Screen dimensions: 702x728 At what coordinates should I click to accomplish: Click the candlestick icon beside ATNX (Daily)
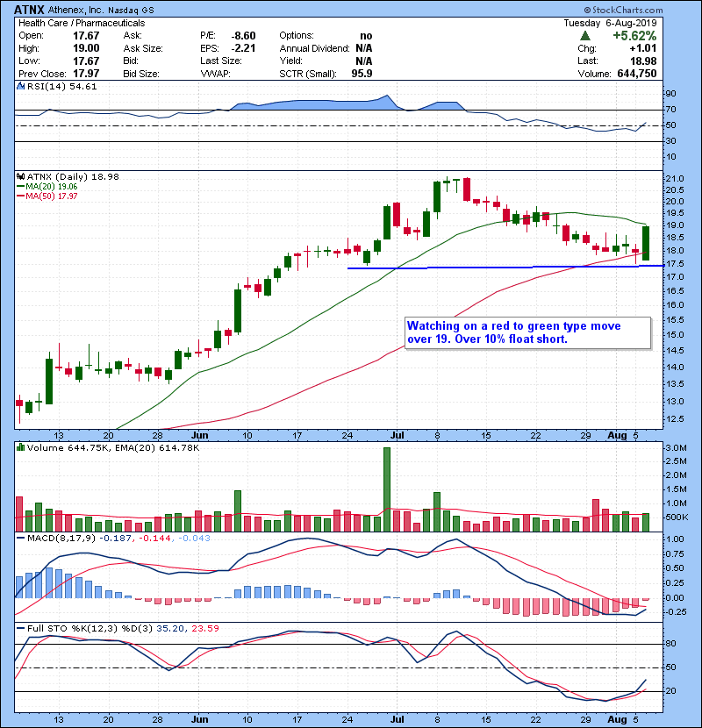pyautogui.click(x=20, y=177)
